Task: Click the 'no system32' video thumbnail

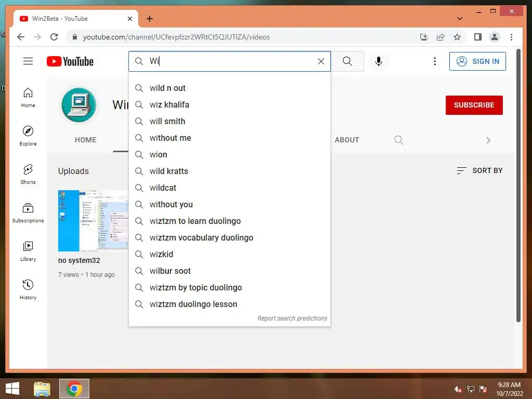Action: [x=94, y=220]
